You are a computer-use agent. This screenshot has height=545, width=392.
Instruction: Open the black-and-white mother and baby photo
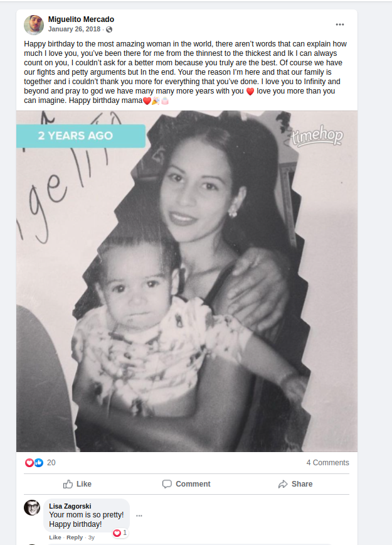pos(187,281)
